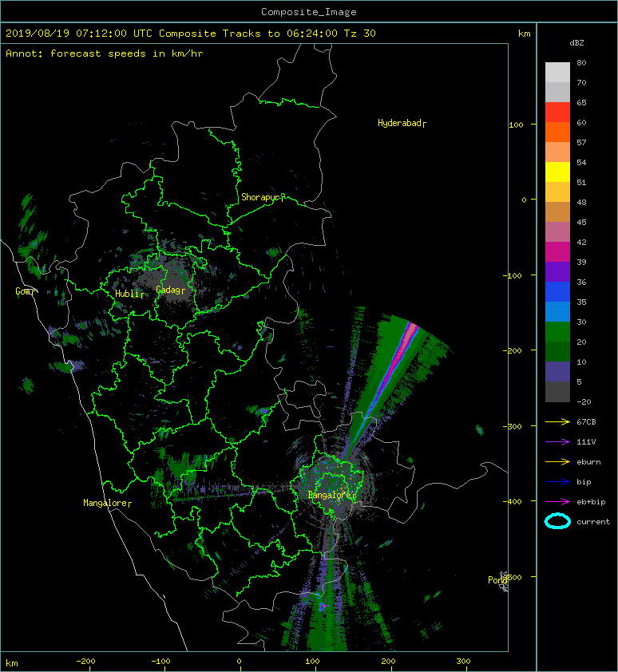Click the purple 111V arrow legend icon
Image resolution: width=618 pixels, height=672 pixels.
coord(557,442)
